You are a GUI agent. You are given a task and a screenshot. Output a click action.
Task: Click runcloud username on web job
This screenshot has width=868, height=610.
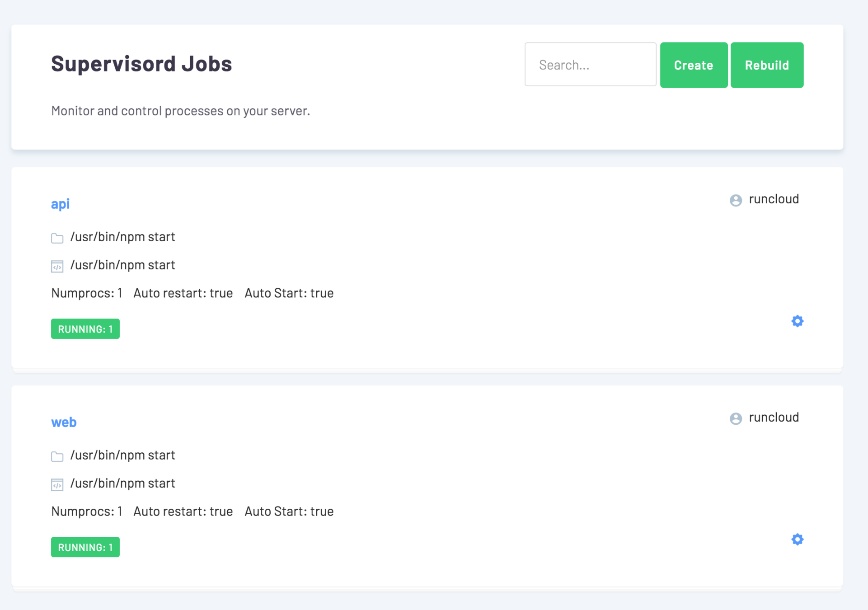774,418
